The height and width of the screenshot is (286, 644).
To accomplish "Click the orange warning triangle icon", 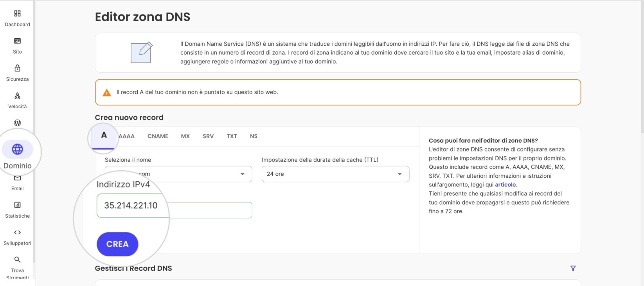I will click(107, 93).
